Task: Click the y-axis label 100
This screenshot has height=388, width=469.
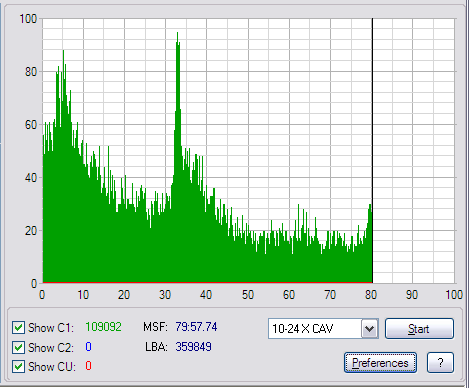Action: (x=28, y=19)
